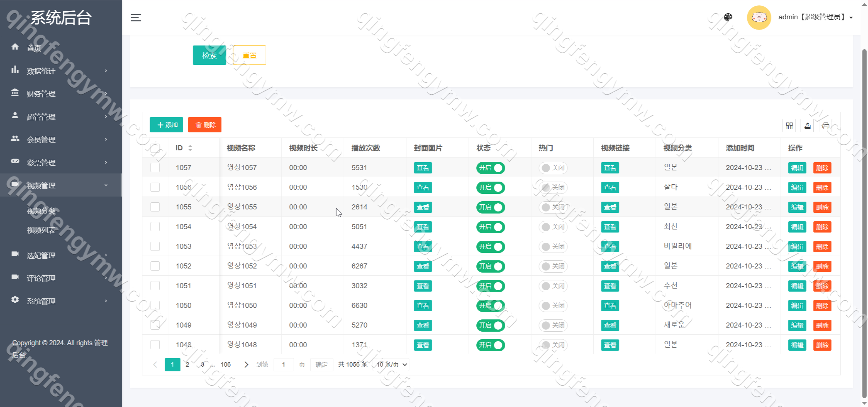View 封面图片 查看 for row 1055
This screenshot has height=407, width=868.
[x=423, y=207]
